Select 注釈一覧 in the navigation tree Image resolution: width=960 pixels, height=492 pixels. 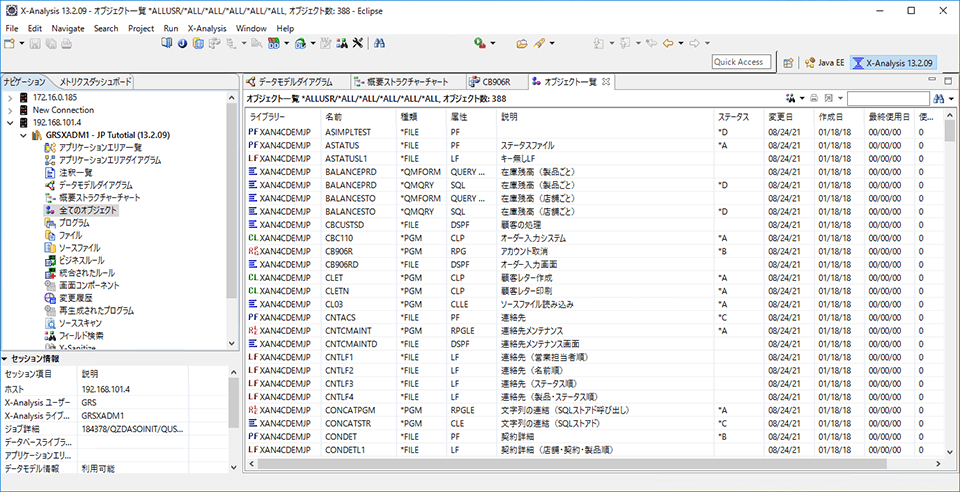[76, 173]
